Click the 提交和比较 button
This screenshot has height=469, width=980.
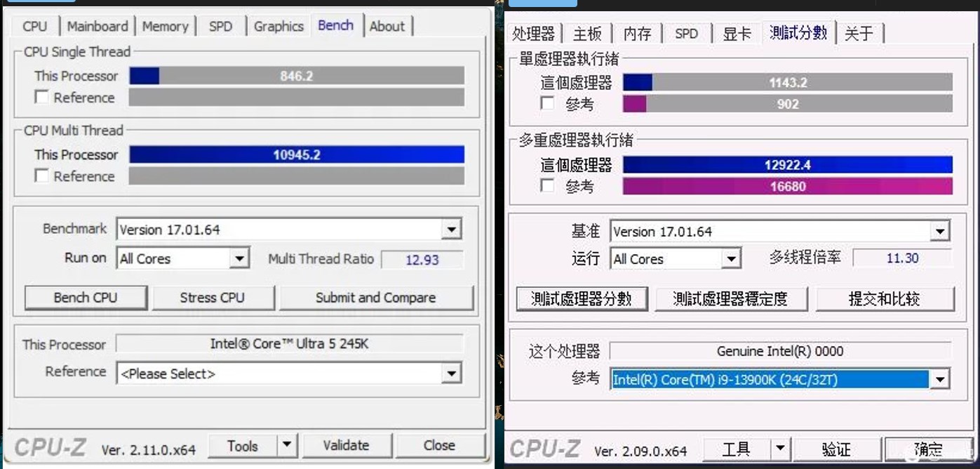(x=884, y=298)
